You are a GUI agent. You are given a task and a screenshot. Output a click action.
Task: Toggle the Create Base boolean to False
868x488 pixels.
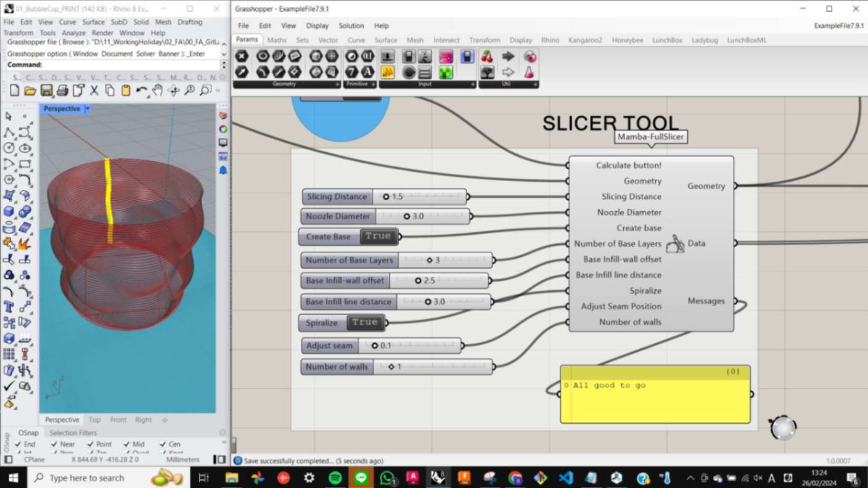pyautogui.click(x=377, y=237)
